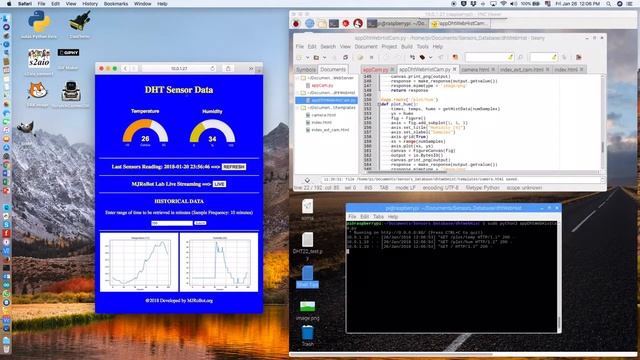Click Safari's reload icon in address bar

(x=213, y=69)
